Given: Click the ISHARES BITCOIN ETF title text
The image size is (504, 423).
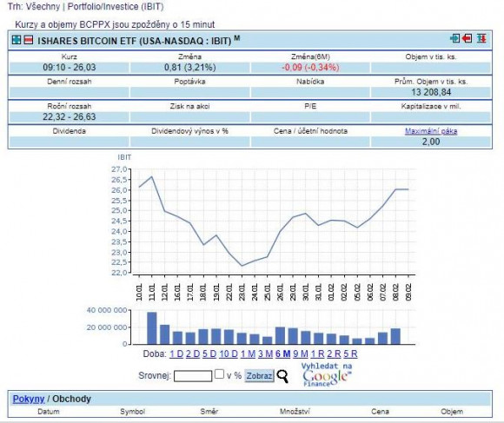Looking at the screenshot, I should pyautogui.click(x=135, y=41).
